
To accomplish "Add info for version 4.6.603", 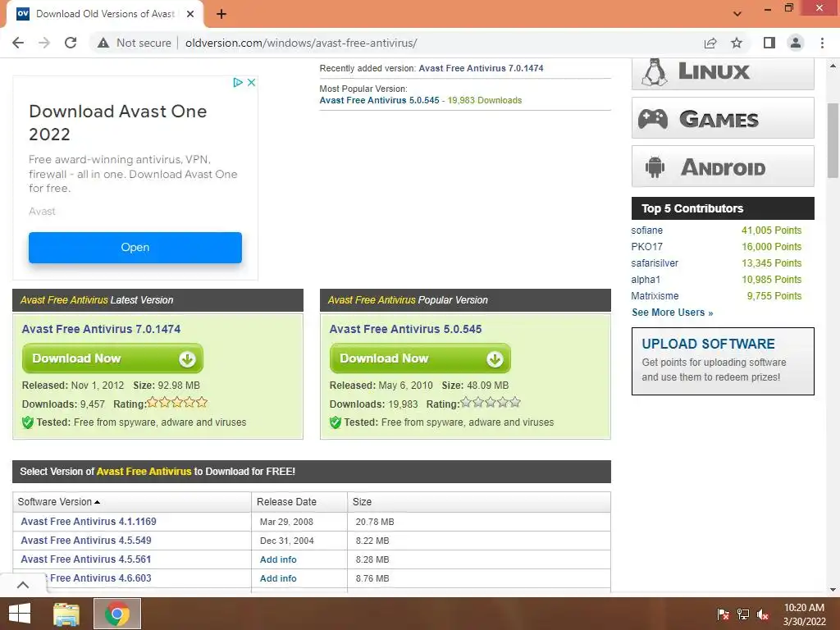I will pos(278,578).
